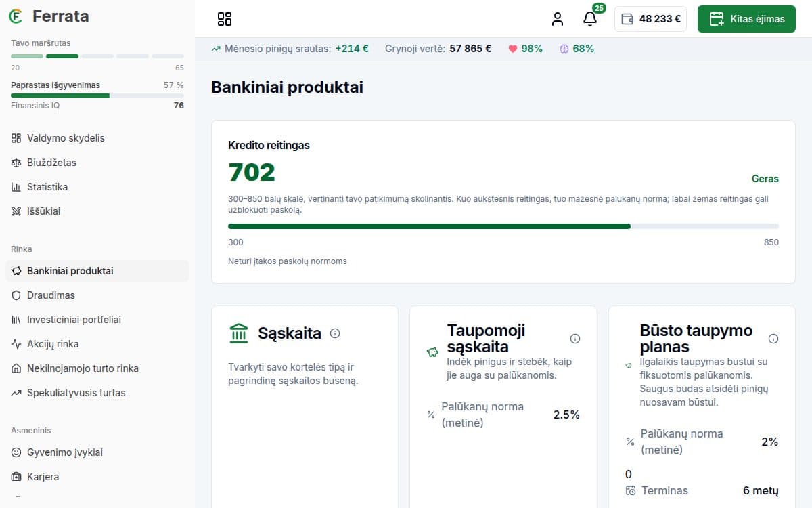812x508 pixels.
Task: Click the monthly cash flow +214 €
Action: pyautogui.click(x=352, y=49)
